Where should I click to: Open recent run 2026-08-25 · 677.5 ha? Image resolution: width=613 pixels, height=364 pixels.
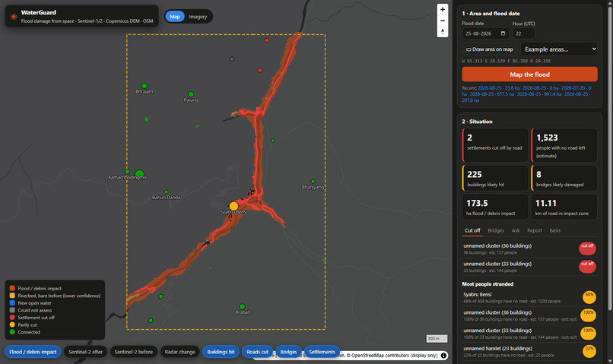click(x=492, y=94)
